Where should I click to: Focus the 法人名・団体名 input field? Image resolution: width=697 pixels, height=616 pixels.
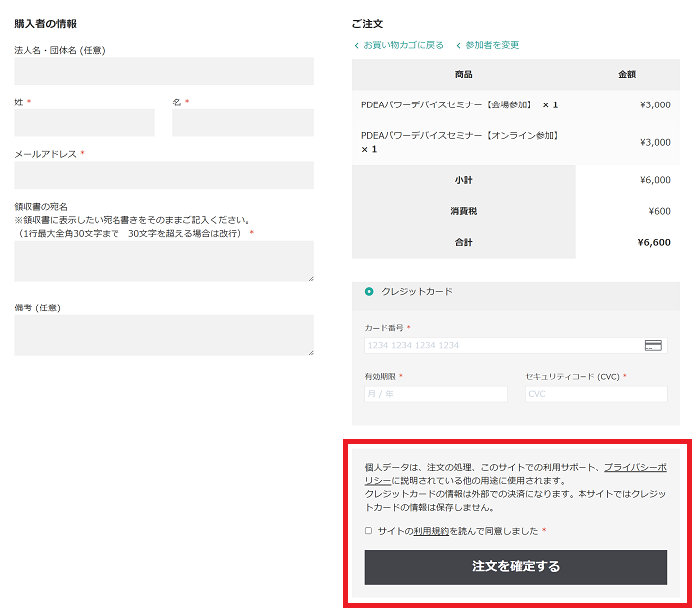point(163,71)
